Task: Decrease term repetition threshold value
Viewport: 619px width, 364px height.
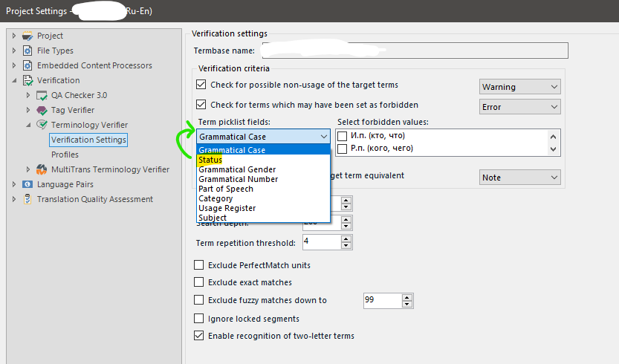Action: 346,246
